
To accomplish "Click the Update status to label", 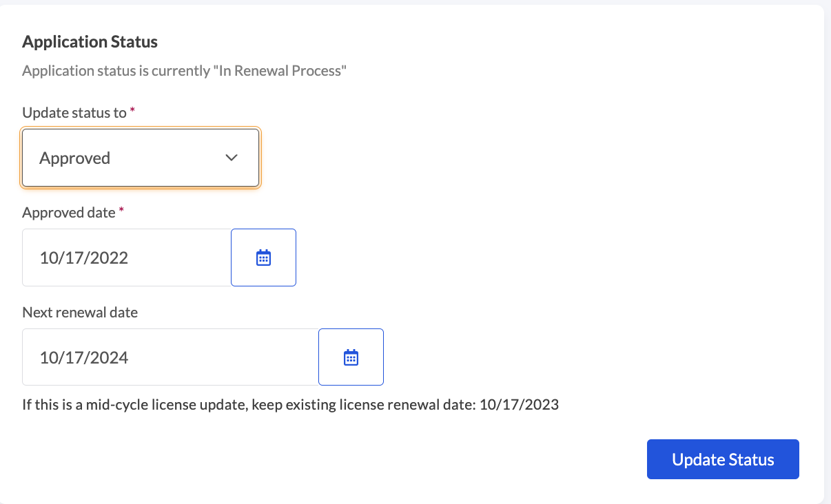I will click(74, 113).
